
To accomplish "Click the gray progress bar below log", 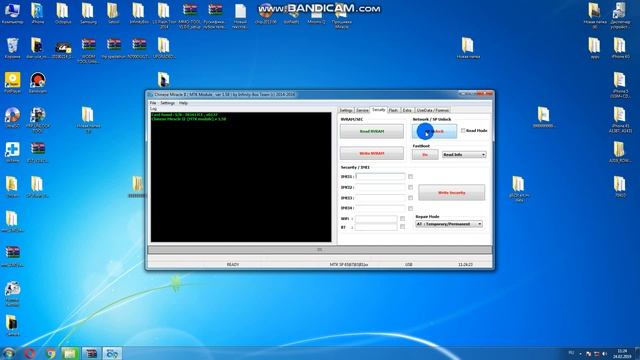I will coord(320,249).
